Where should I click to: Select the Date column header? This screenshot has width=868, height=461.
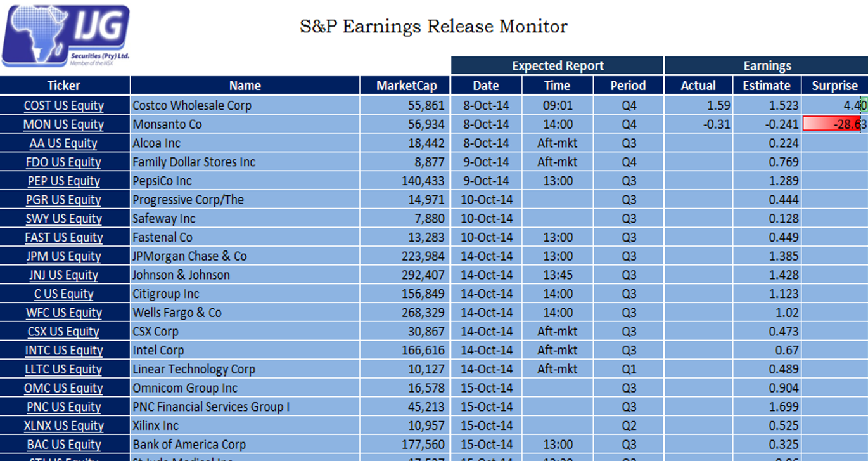point(486,86)
